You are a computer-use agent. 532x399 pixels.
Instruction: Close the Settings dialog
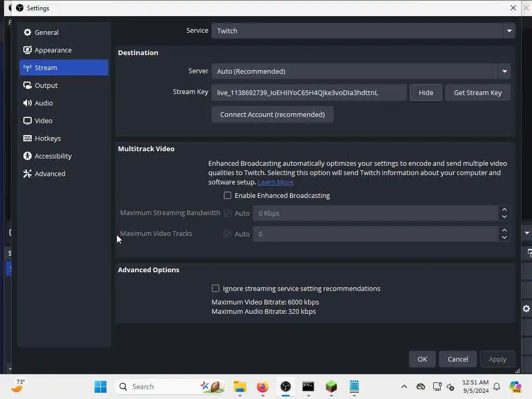[513, 8]
